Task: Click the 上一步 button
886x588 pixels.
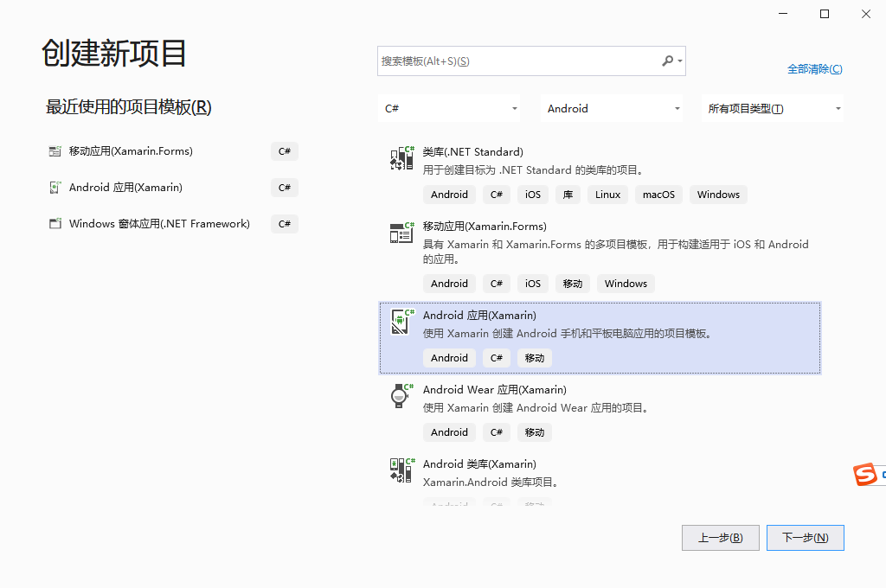Action: [x=720, y=537]
